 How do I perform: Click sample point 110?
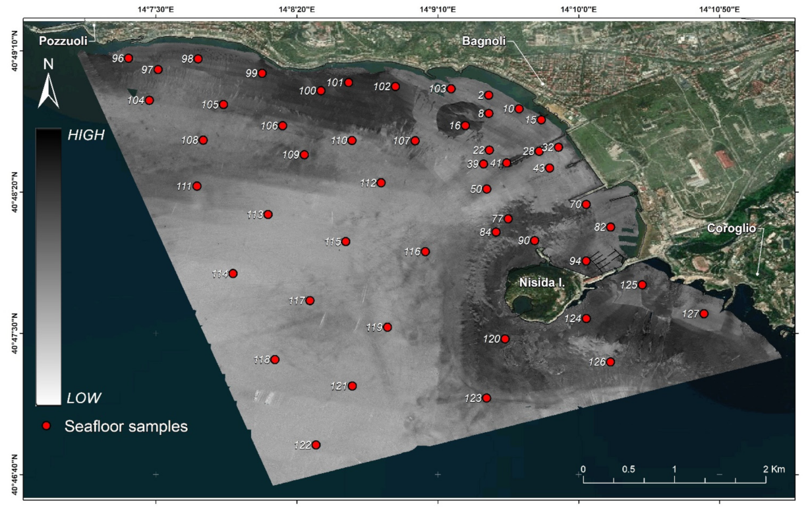[352, 140]
